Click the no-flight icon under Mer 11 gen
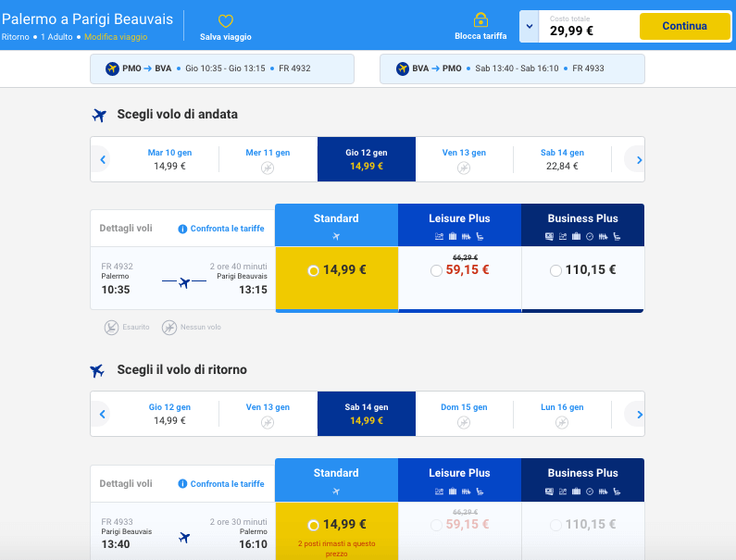 [268, 168]
